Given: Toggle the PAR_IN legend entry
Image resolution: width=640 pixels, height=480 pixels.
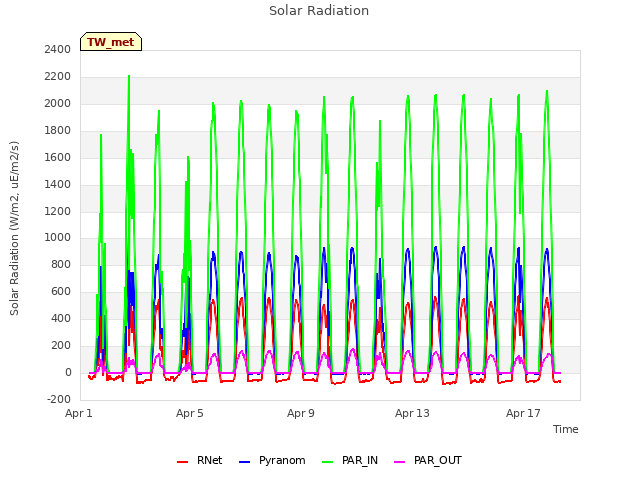Looking at the screenshot, I should pos(350,460).
